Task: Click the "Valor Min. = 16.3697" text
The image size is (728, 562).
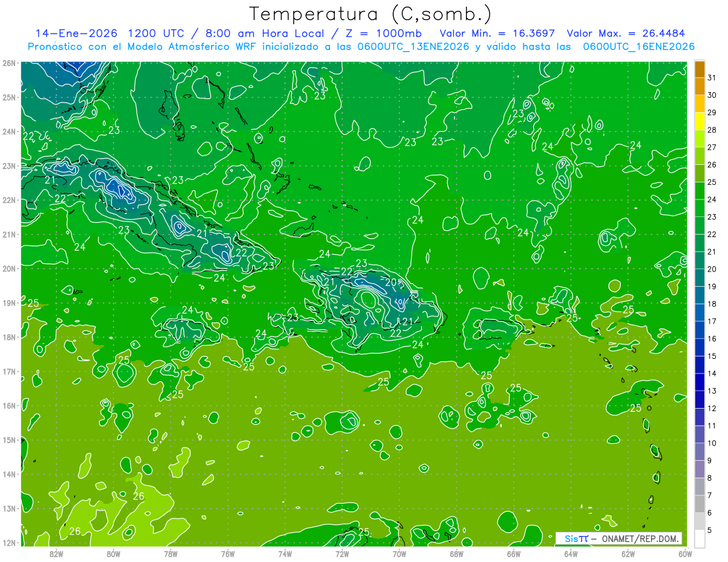Action: tap(497, 33)
